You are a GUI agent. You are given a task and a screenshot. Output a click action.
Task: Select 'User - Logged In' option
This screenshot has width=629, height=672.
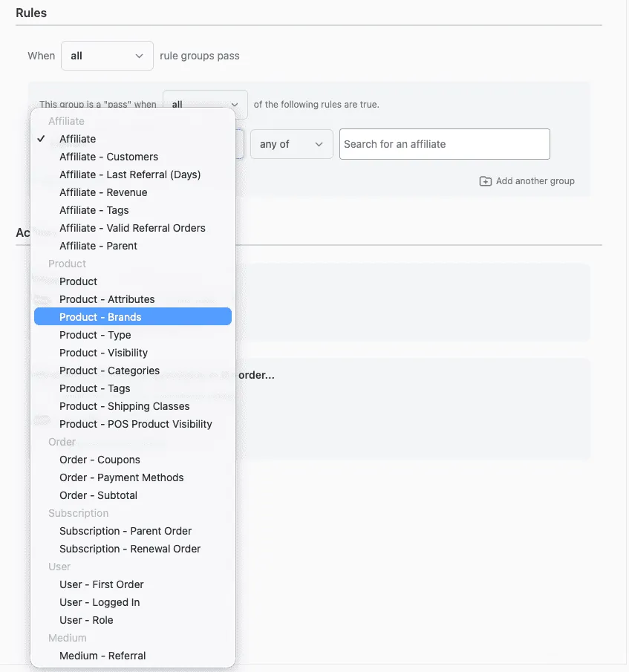pos(133,602)
